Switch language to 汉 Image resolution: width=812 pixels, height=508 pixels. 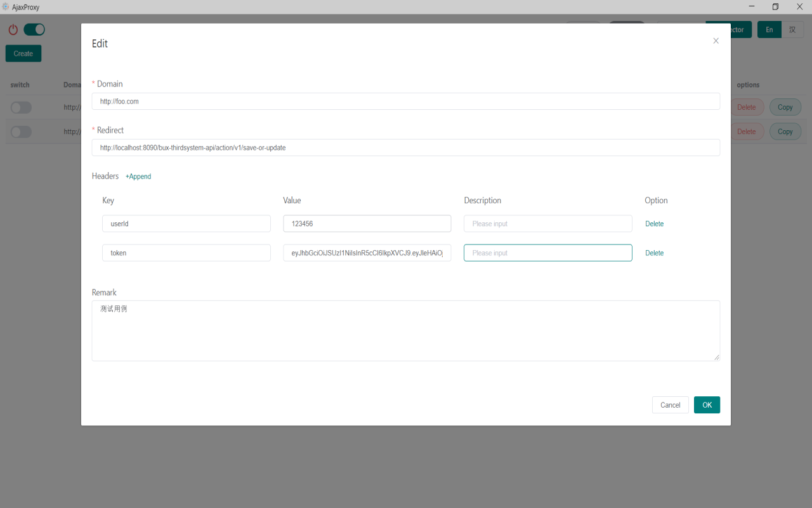pos(792,30)
